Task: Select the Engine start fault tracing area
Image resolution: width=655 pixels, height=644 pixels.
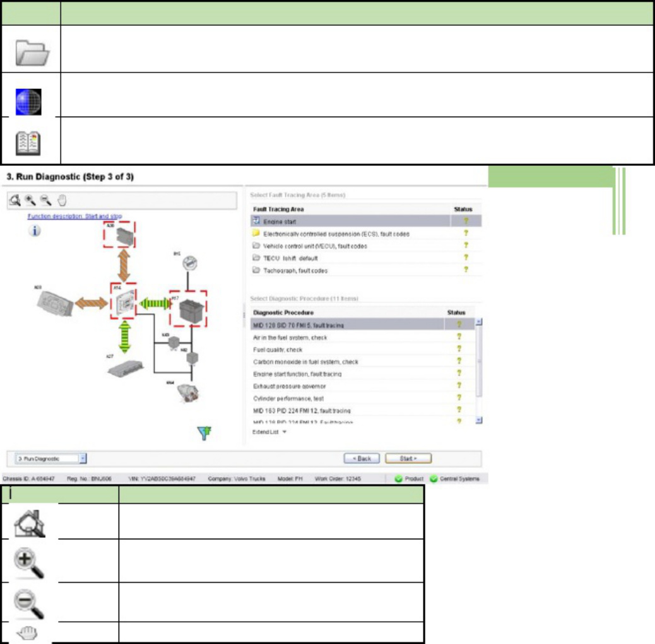Action: tap(366, 221)
